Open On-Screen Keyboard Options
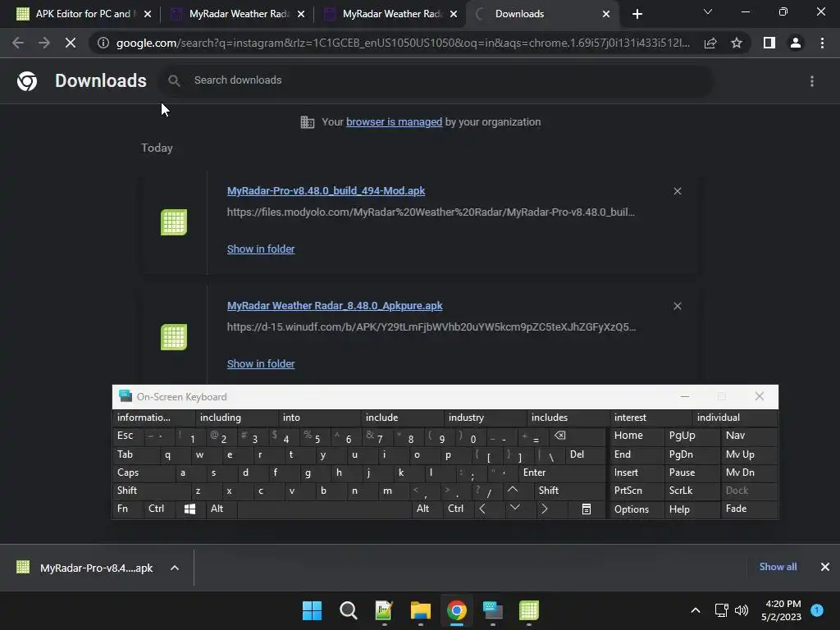This screenshot has width=840, height=630. coord(637,509)
